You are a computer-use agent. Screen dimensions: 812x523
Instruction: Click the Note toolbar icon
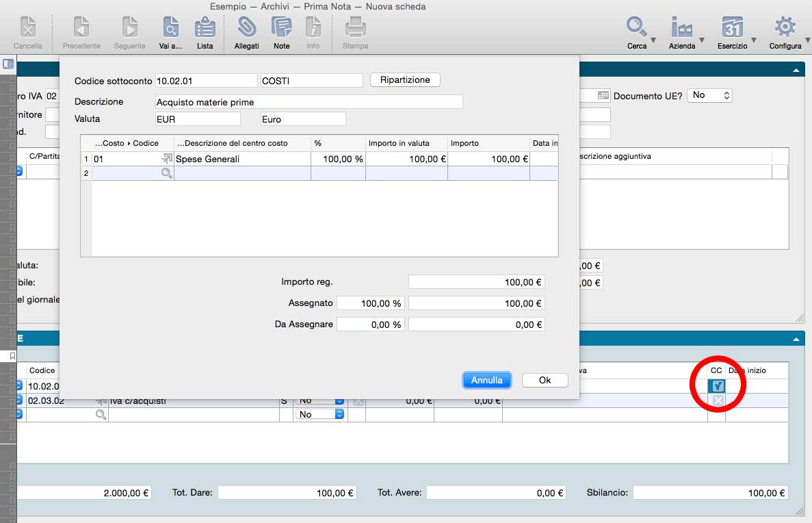click(x=281, y=29)
